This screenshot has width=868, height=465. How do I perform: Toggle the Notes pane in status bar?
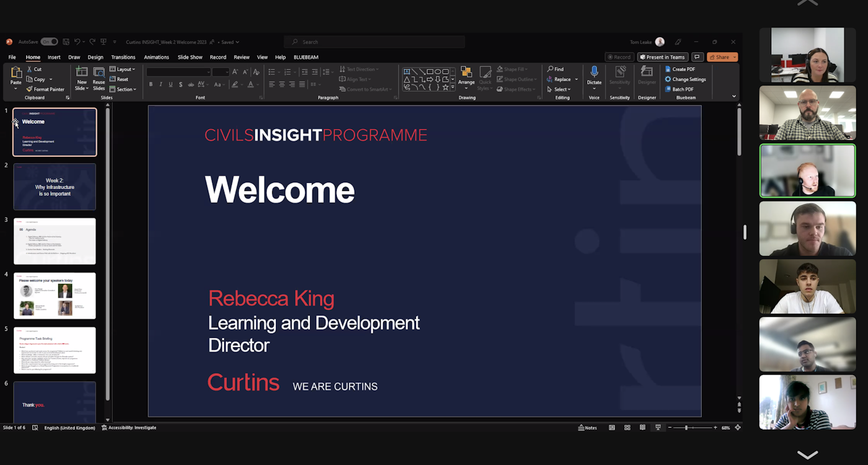pyautogui.click(x=587, y=428)
